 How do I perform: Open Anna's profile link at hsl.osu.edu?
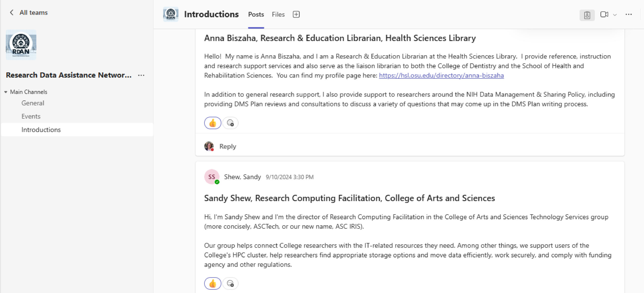441,75
